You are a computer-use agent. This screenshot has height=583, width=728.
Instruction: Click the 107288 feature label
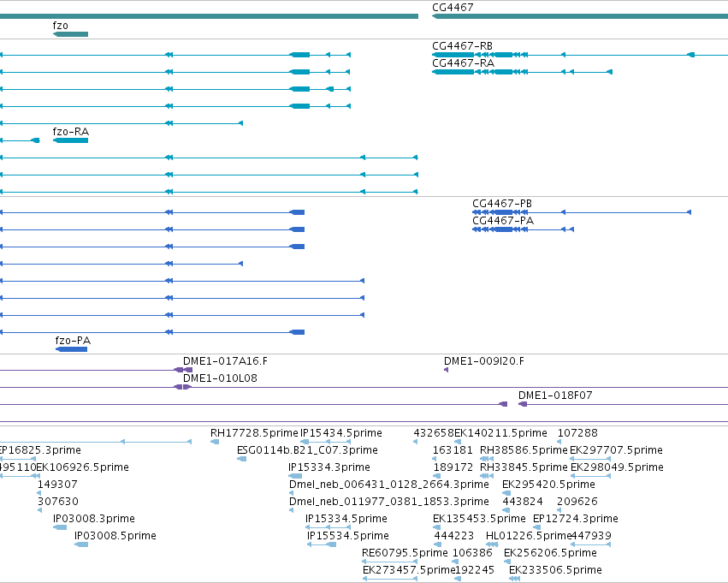[577, 433]
